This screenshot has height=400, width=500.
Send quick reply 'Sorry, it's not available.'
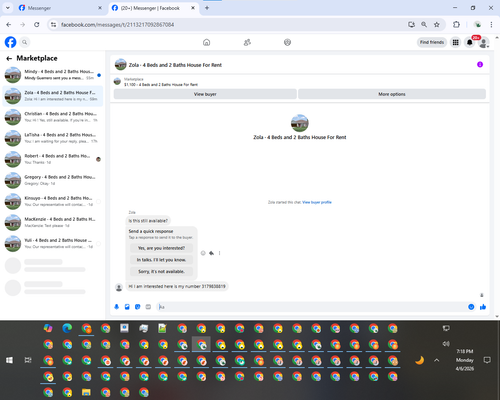(x=161, y=271)
